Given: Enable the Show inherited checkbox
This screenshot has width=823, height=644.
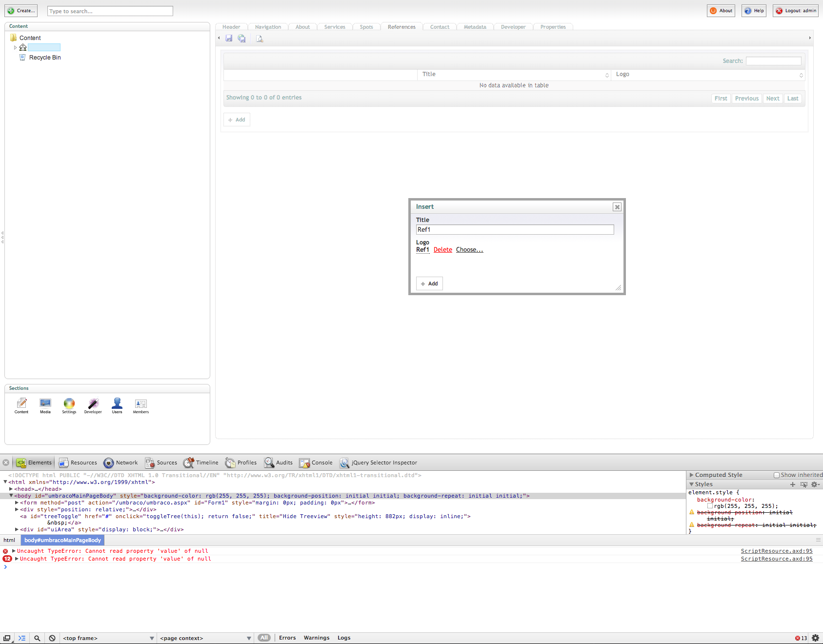Looking at the screenshot, I should click(777, 475).
